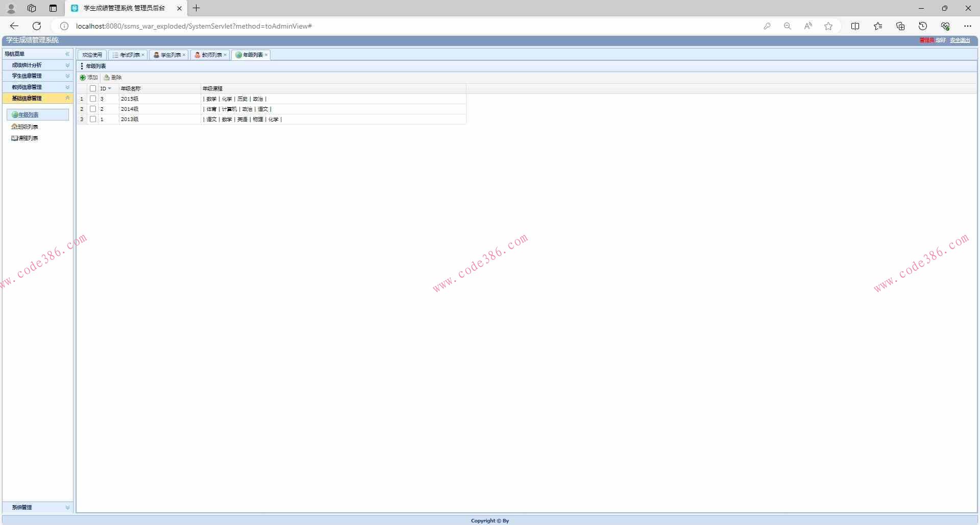Click the 安全退出 logout link

960,40
